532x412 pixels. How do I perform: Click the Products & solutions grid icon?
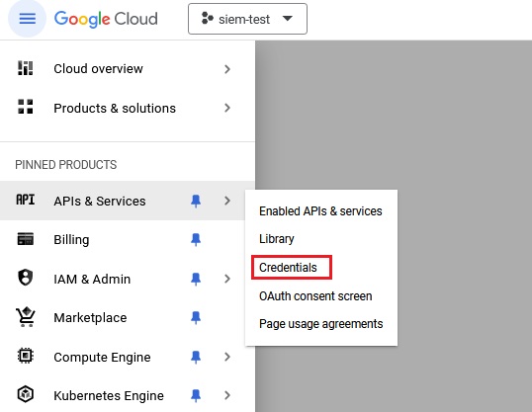tap(26, 107)
